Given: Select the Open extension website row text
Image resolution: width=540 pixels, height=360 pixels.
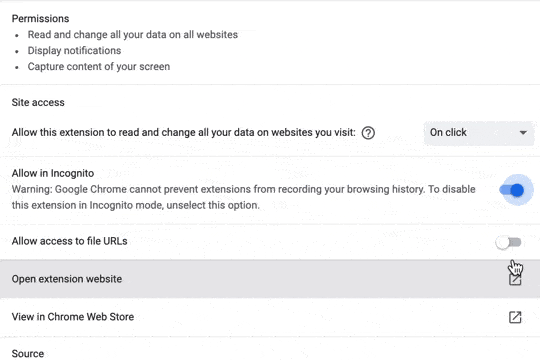Looking at the screenshot, I should click(67, 279).
